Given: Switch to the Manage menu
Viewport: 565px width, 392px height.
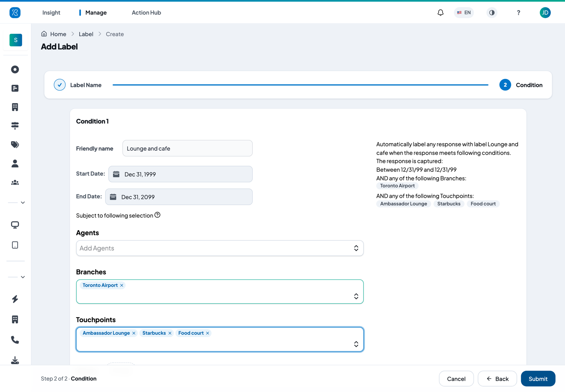Looking at the screenshot, I should pyautogui.click(x=96, y=13).
